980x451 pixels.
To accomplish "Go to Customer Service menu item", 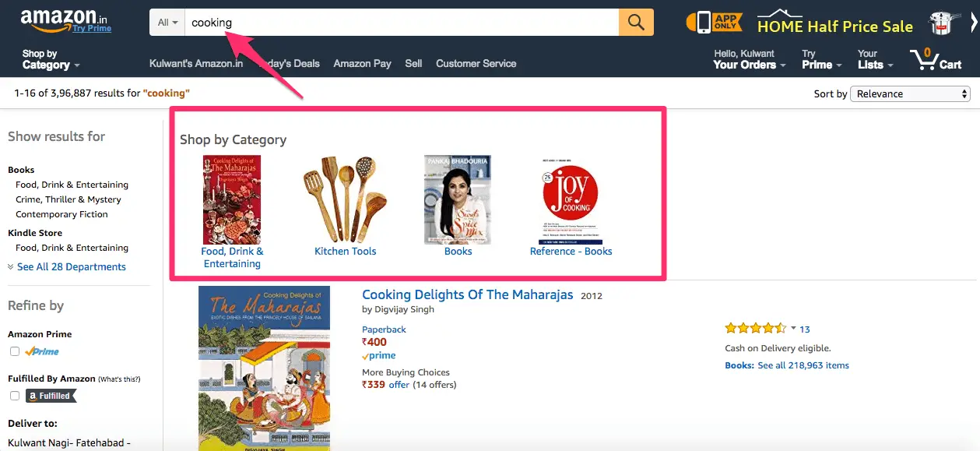I will [x=476, y=63].
